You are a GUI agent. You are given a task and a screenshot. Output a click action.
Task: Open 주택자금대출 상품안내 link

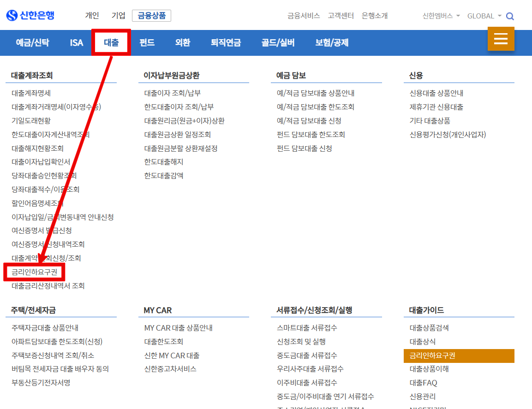pyautogui.click(x=45, y=328)
